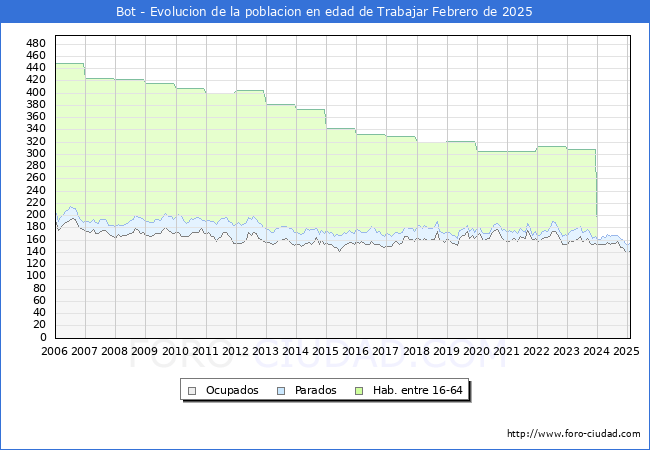
Task: Click the blue Parados legend swatch
Action: pyautogui.click(x=281, y=391)
